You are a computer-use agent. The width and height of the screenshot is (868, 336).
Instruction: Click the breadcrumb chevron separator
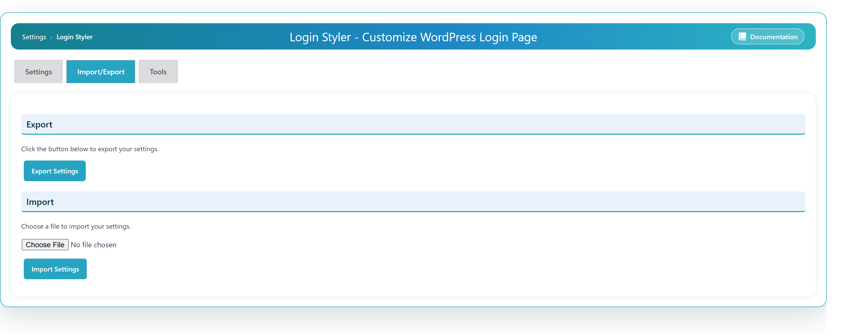tap(51, 37)
